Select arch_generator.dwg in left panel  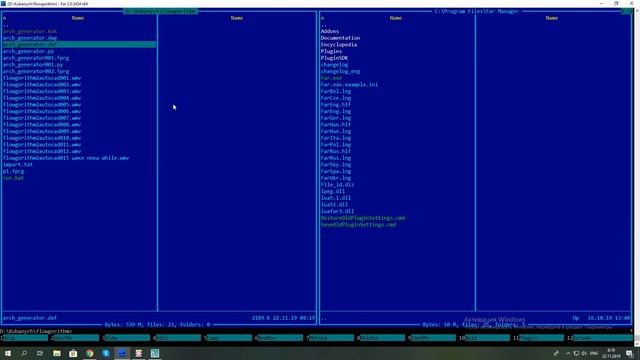pos(30,38)
